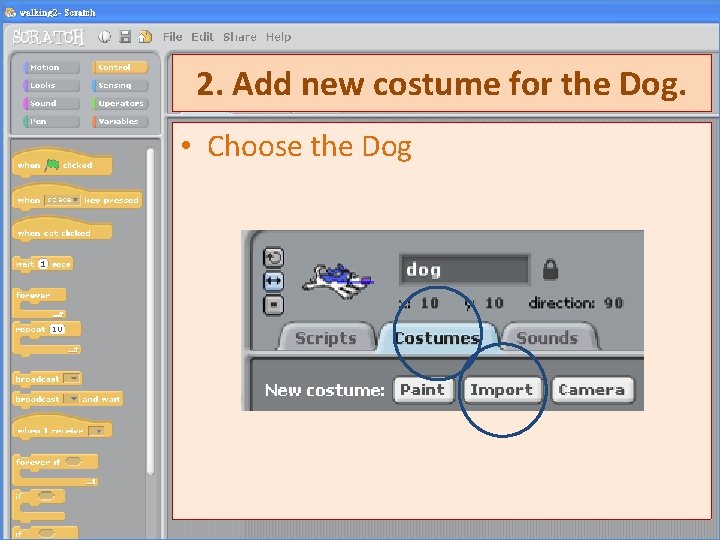
Task: Open the message dropdown in broadcast block
Action: pos(72,378)
